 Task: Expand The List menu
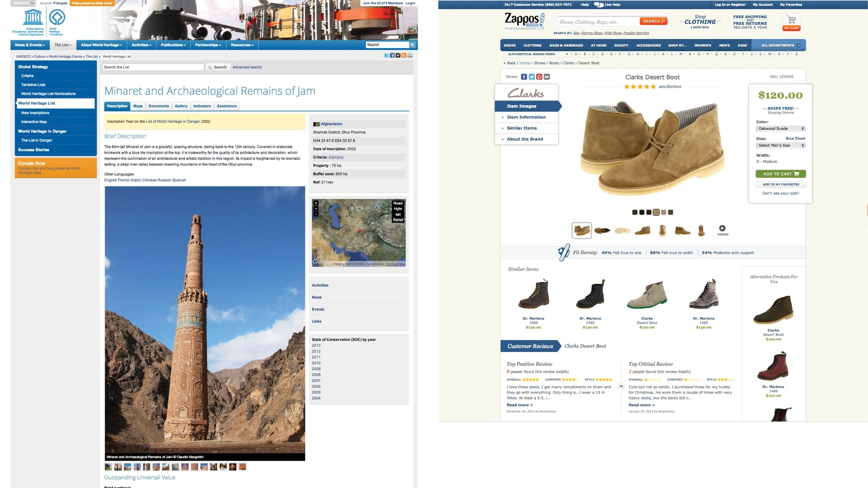(63, 45)
